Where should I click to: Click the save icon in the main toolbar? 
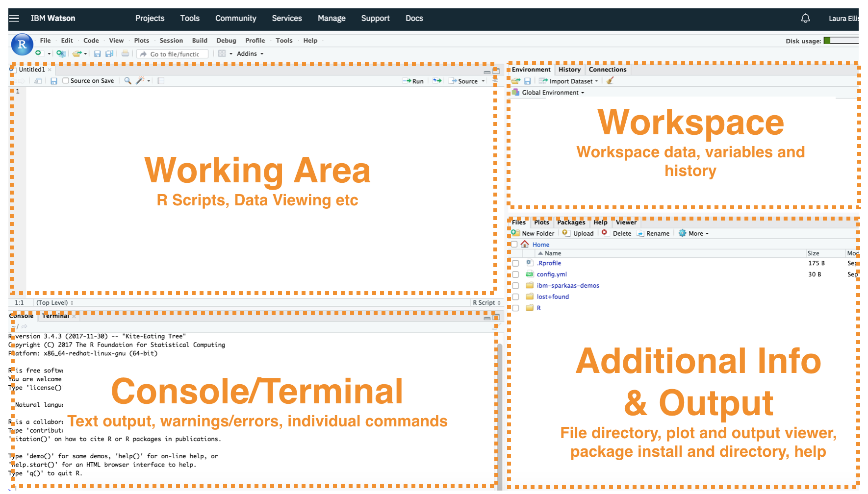97,53
